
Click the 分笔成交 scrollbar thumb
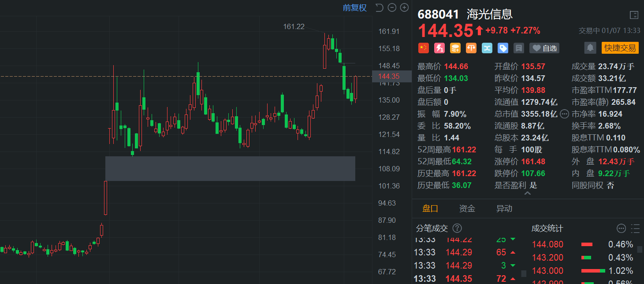point(524,273)
